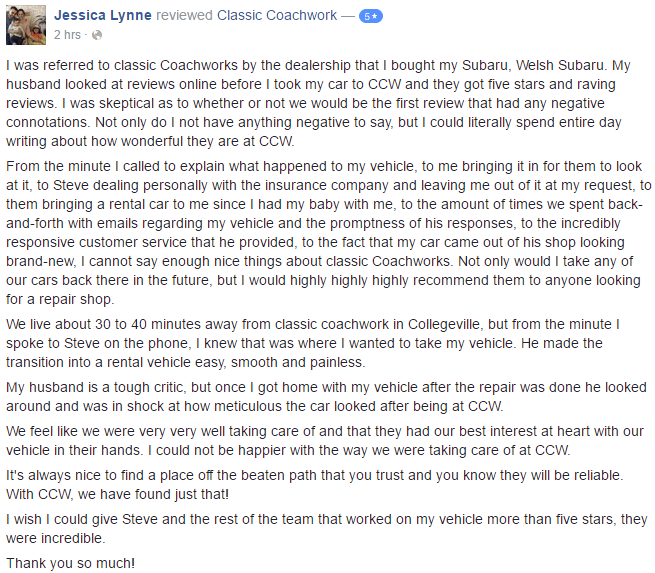This screenshot has width=655, height=573.
Task: Click the blue 5-star rating badge
Action: [371, 16]
